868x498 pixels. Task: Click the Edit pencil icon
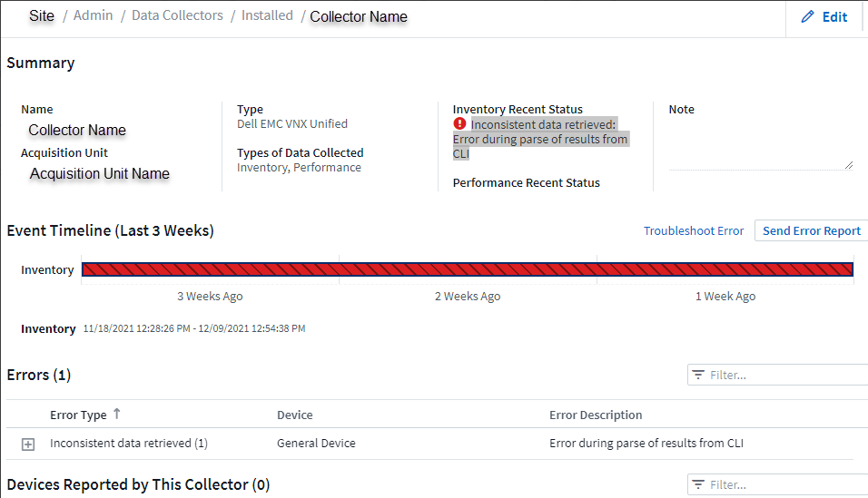pos(807,17)
